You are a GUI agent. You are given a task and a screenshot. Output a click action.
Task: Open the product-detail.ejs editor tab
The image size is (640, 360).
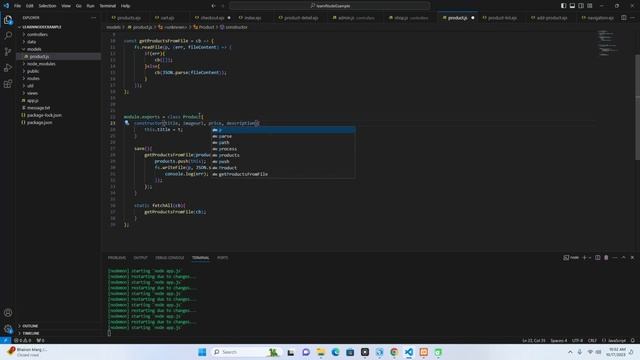click(x=301, y=18)
